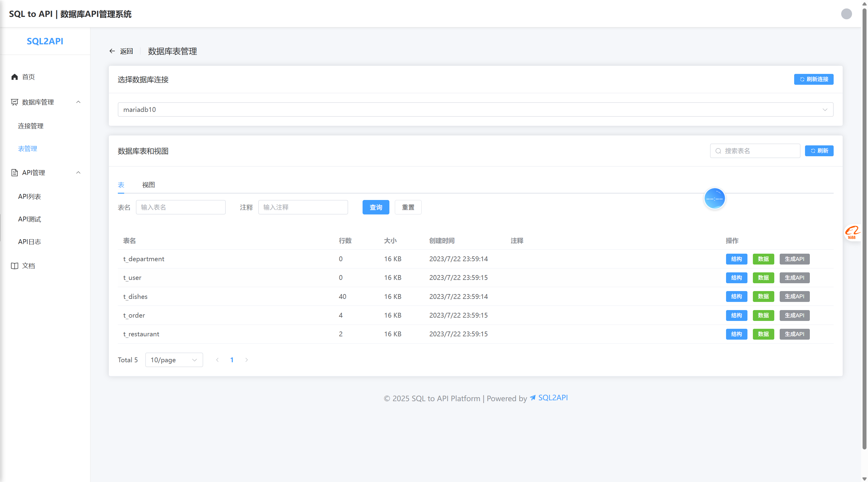The height and width of the screenshot is (482, 868).
Task: Click 生成API for the t_dishes table
Action: (794, 296)
